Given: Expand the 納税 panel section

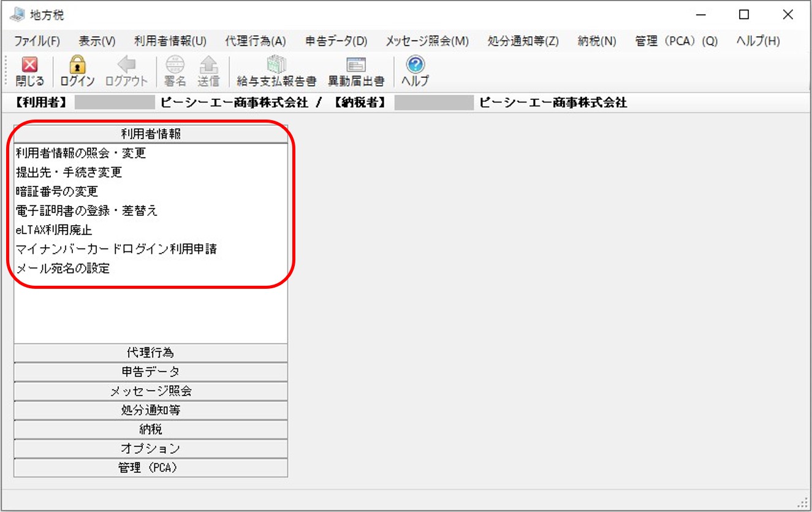Looking at the screenshot, I should 151,429.
